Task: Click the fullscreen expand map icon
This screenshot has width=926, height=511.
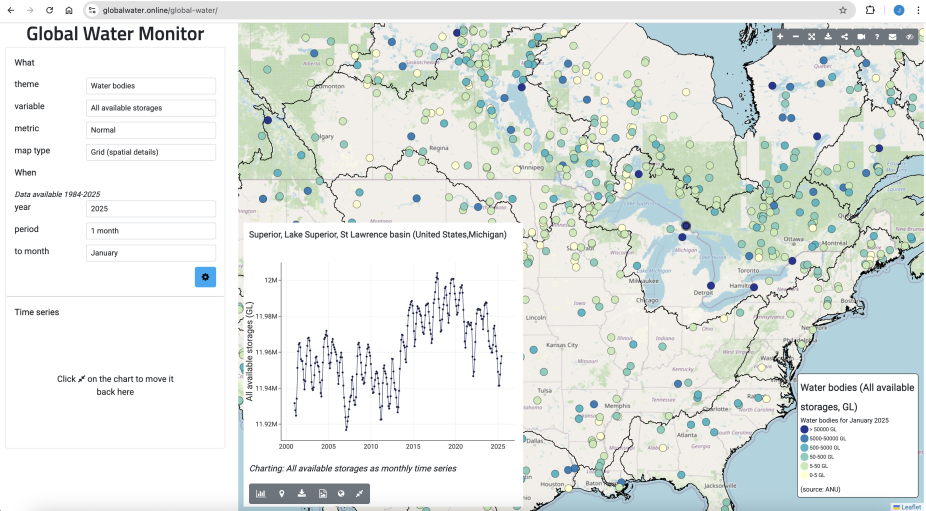Action: tap(812, 37)
